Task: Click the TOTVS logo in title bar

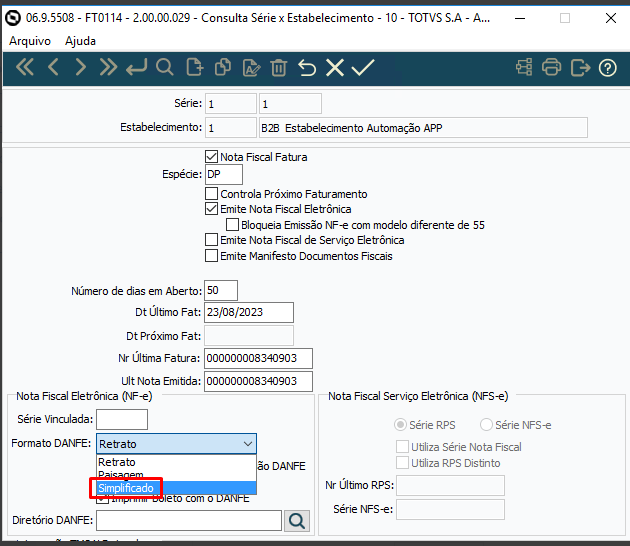Action: 13,18
